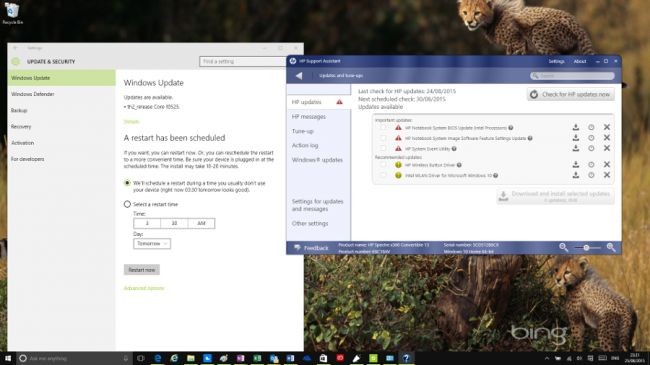Open Other settings in HP Support Assistant
The height and width of the screenshot is (365, 650).
310,224
